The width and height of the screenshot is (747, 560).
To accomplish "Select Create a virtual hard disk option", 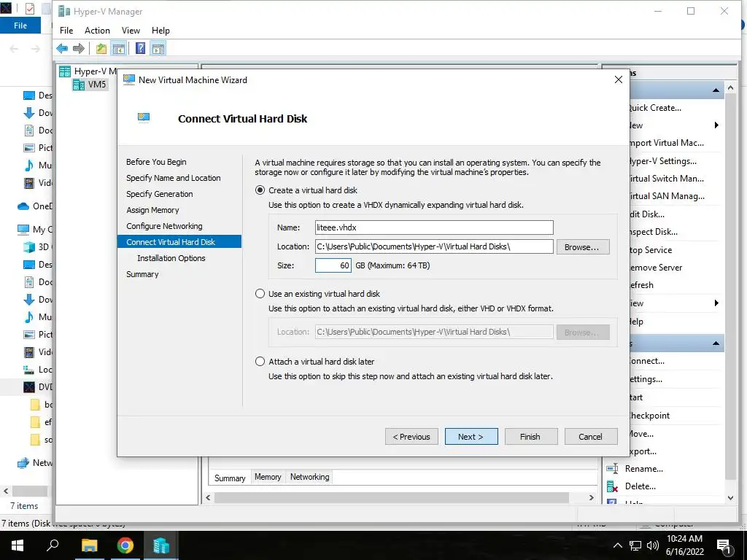I will (260, 190).
